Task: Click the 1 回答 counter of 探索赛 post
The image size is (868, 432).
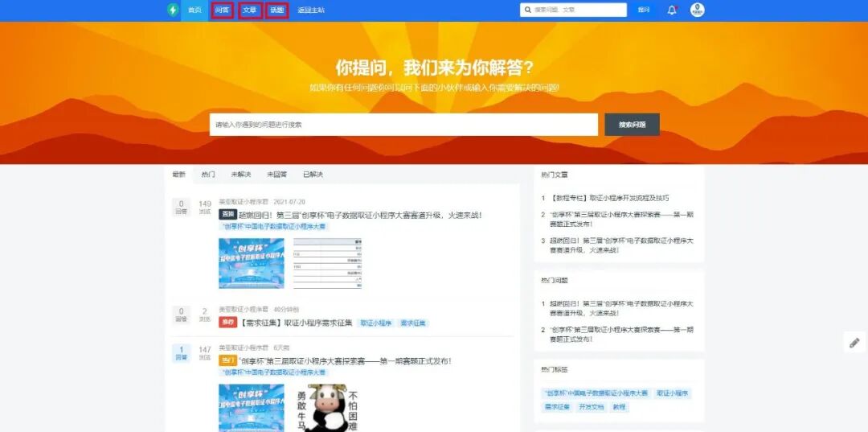Action: click(181, 353)
